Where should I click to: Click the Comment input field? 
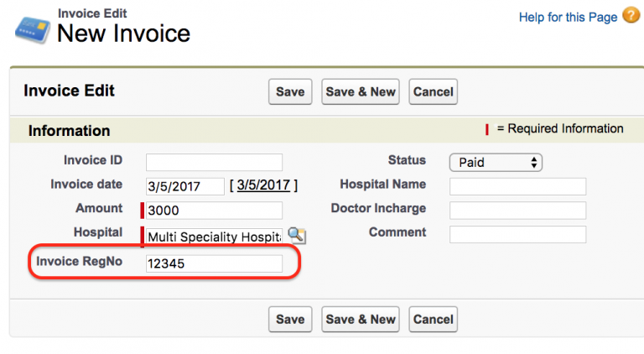point(517,234)
